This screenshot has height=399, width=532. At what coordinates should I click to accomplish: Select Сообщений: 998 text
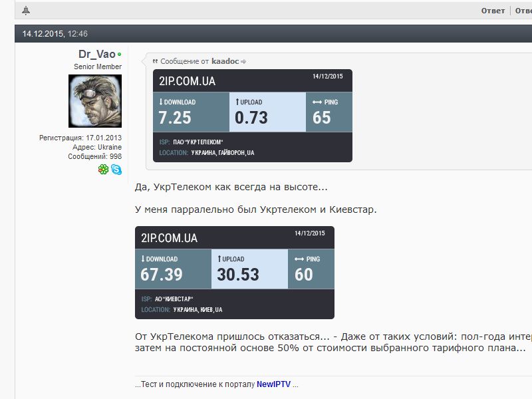94,156
